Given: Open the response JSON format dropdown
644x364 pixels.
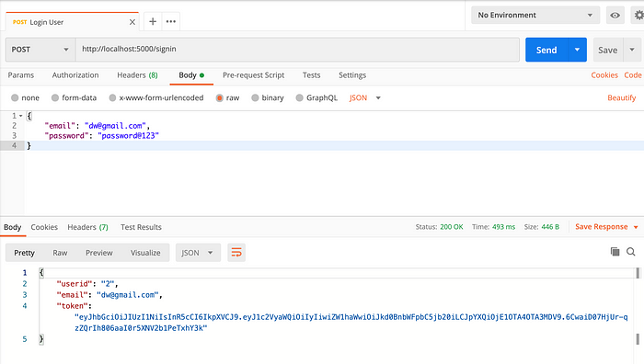Looking at the screenshot, I should (198, 253).
